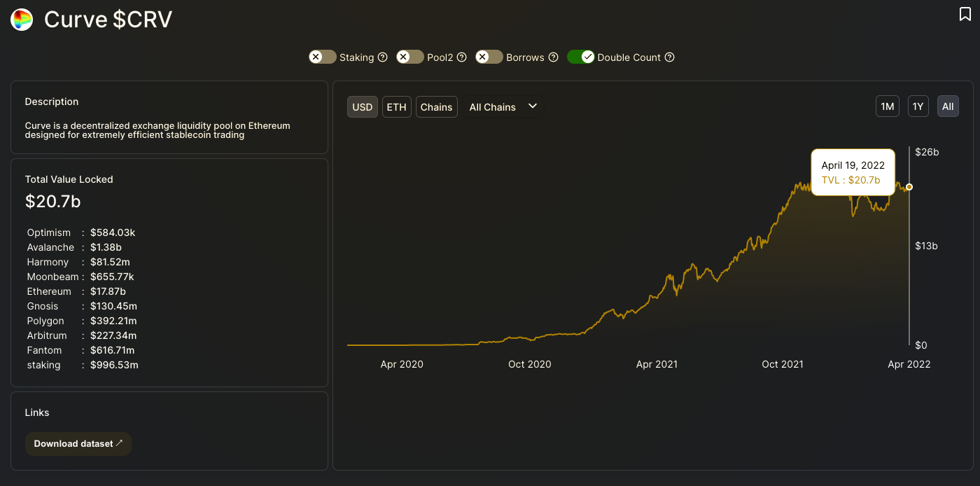Select the Avalanche $1.38b row
This screenshot has height=486, width=980.
tap(73, 247)
